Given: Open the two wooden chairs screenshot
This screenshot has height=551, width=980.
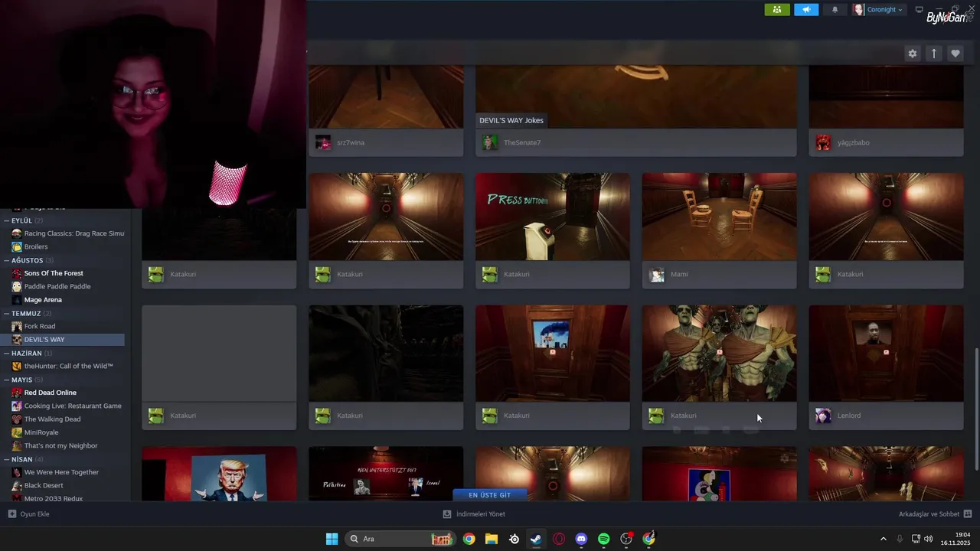Looking at the screenshot, I should (x=719, y=217).
